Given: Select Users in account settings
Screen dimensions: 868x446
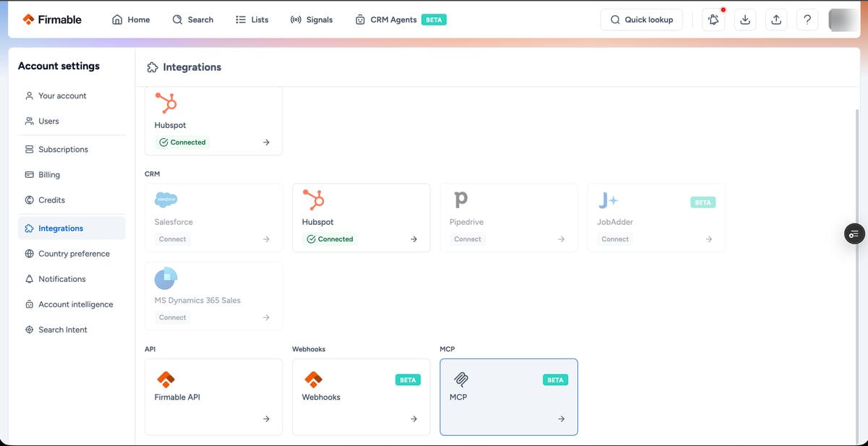Looking at the screenshot, I should pyautogui.click(x=72, y=121).
